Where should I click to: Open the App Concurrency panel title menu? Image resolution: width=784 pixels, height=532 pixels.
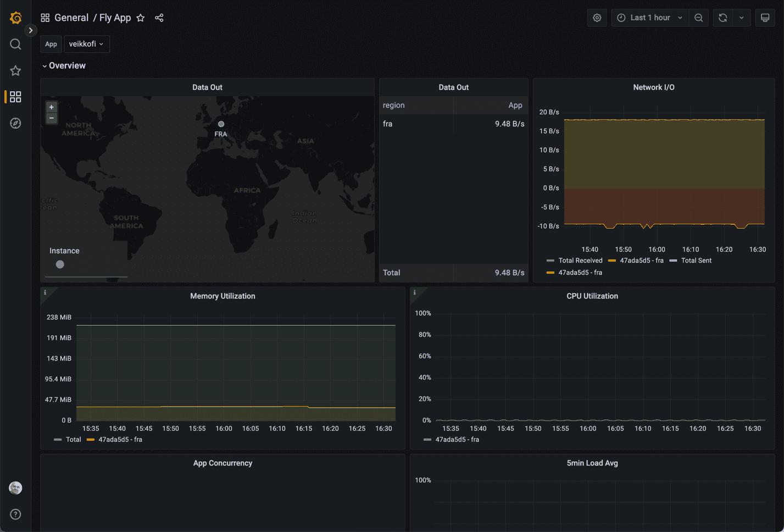click(x=223, y=463)
